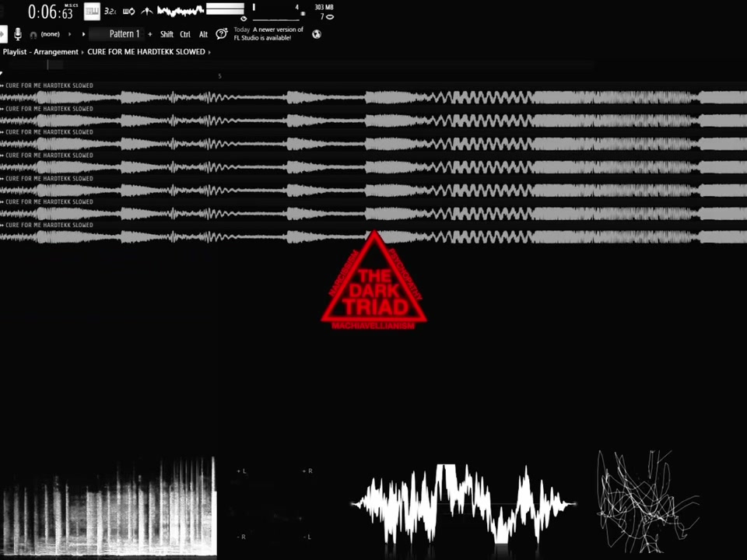Screen dimensions: 747x560
Task: Click the top toolbar oscilloscope display
Action: [181, 10]
